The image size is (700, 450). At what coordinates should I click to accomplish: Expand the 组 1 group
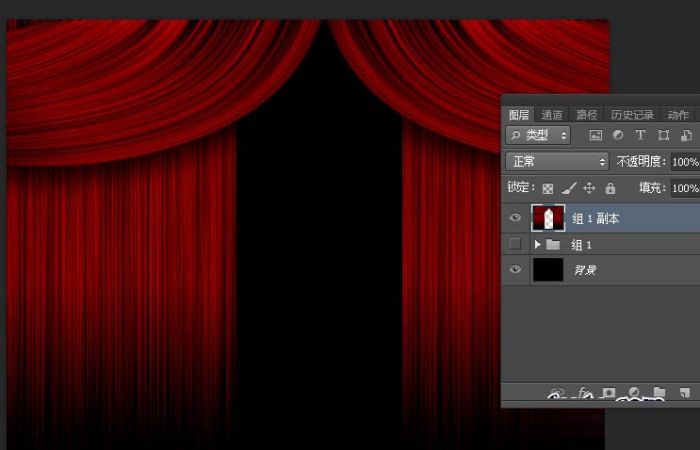click(x=538, y=244)
